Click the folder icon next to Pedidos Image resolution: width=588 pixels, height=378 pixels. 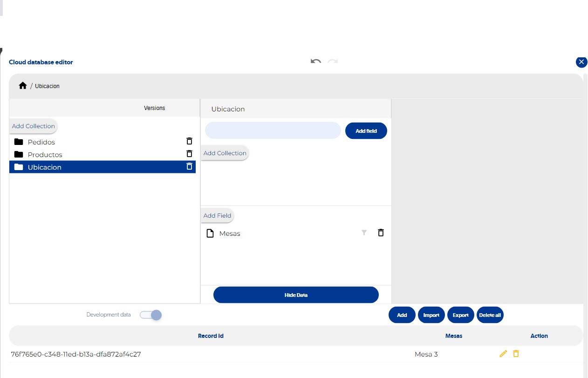pos(19,142)
